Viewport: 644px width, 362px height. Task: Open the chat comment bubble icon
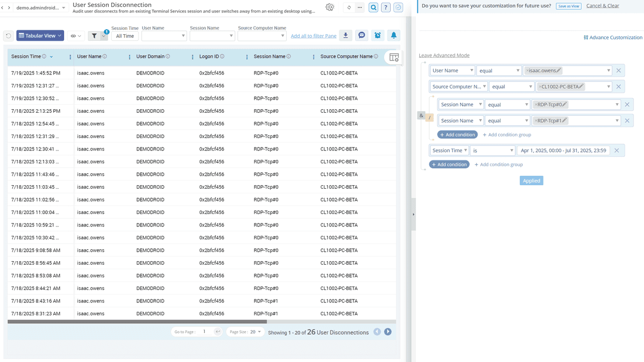click(x=362, y=35)
